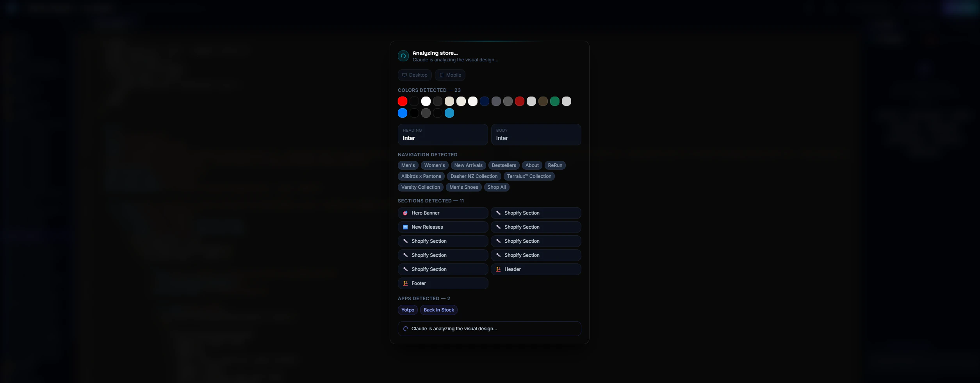980x383 pixels.
Task: Open the Body font selector showing Inter
Action: click(536, 134)
